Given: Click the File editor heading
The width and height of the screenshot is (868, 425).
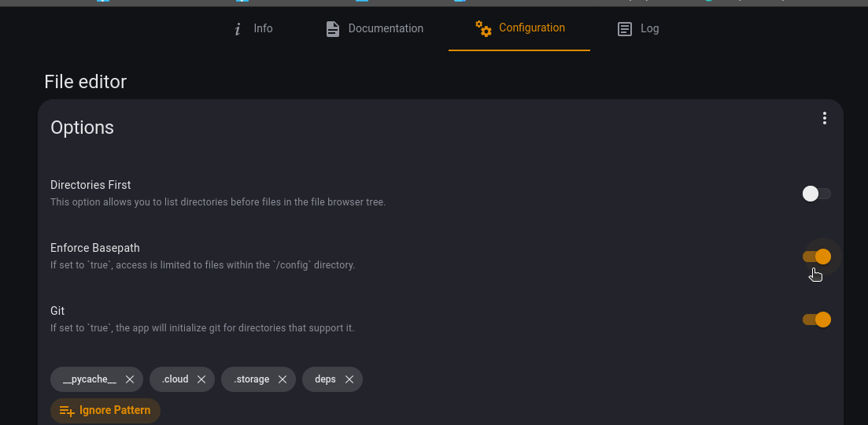Looking at the screenshot, I should pos(85,82).
